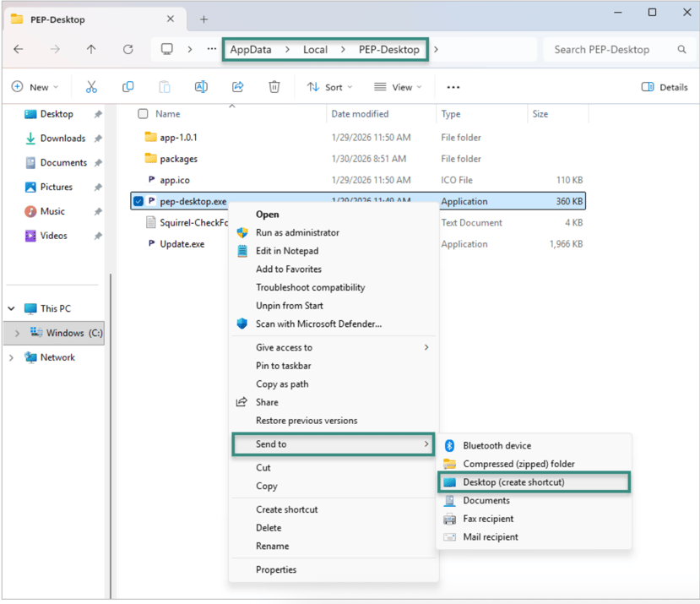Toggle the select-all checkbox beside Name
The width and height of the screenshot is (700, 604).
(x=143, y=114)
